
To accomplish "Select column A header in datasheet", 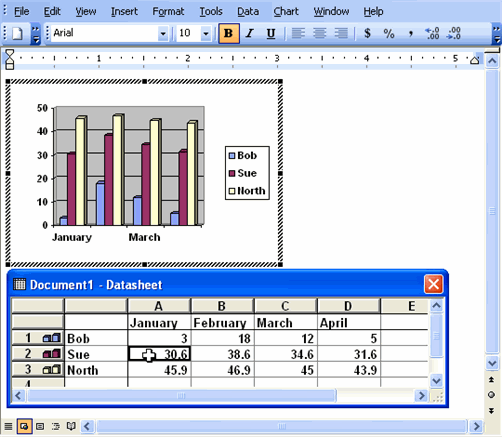I will tap(159, 306).
